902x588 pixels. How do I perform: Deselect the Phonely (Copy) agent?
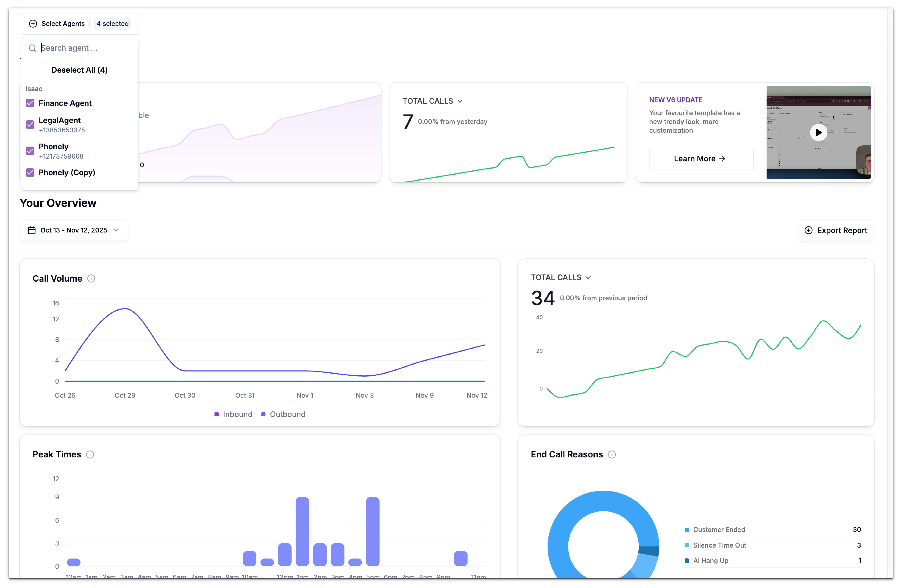click(30, 172)
